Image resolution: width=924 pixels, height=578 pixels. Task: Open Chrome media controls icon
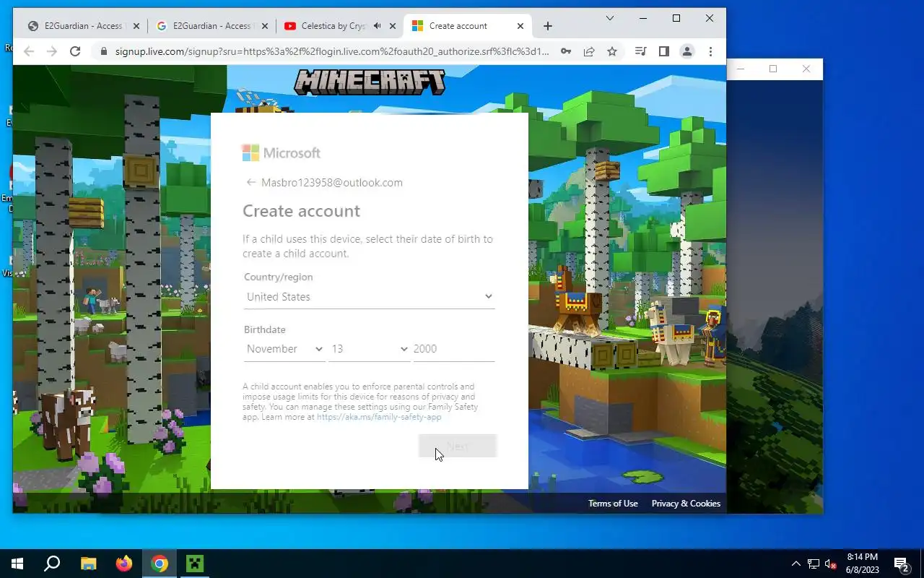(640, 51)
